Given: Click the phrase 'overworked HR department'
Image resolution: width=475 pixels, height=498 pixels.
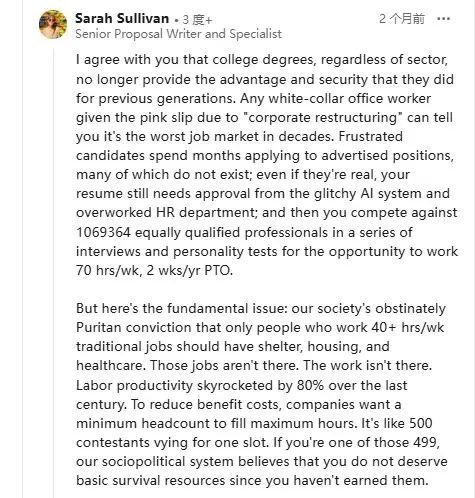Looking at the screenshot, I should tap(166, 213).
